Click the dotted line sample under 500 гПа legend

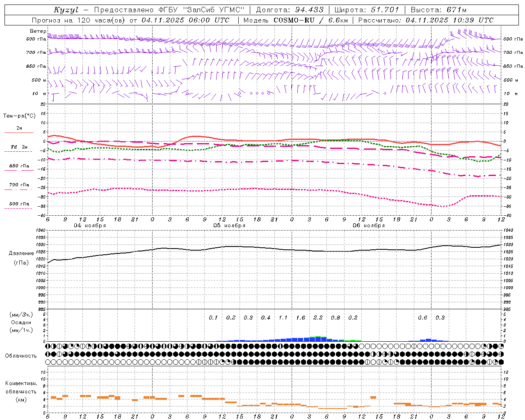pyautogui.click(x=18, y=208)
